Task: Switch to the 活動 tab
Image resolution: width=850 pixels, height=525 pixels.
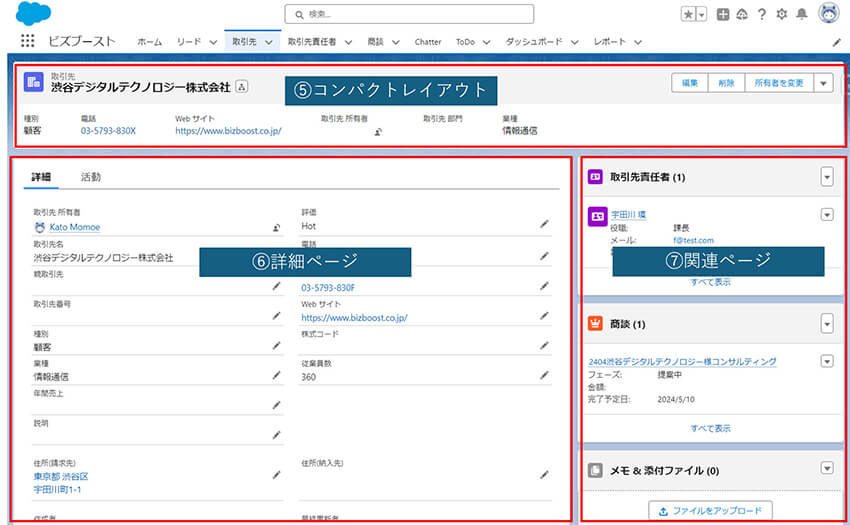Action: (x=91, y=177)
